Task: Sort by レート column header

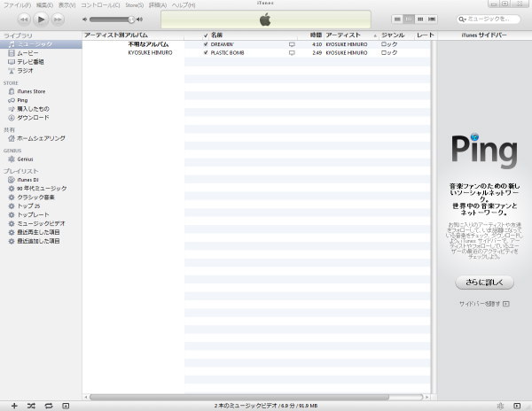Action: pyautogui.click(x=425, y=35)
